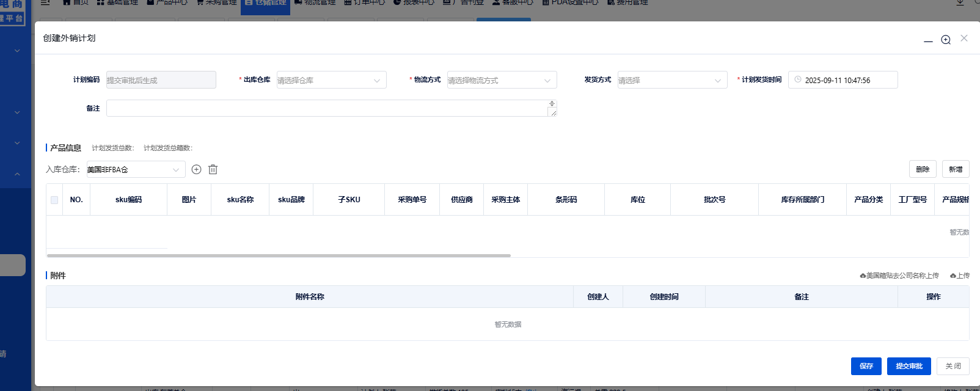Collapse the upward chevron in the left sidebar

[17, 174]
